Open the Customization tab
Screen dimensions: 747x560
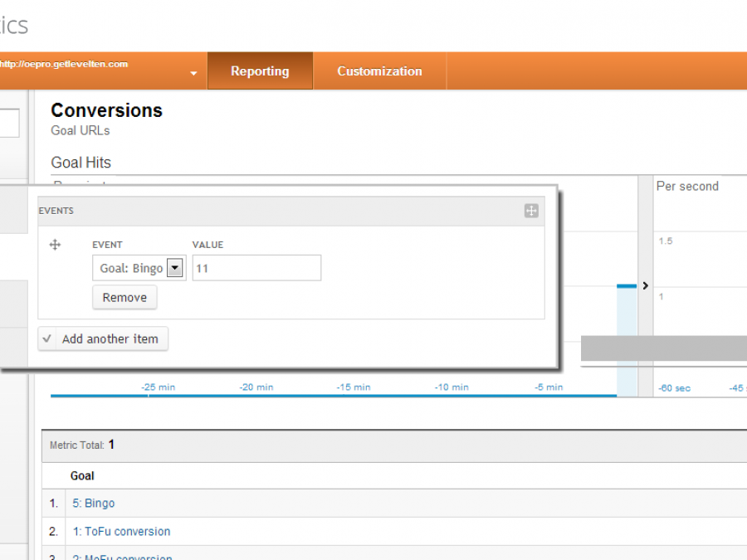379,71
